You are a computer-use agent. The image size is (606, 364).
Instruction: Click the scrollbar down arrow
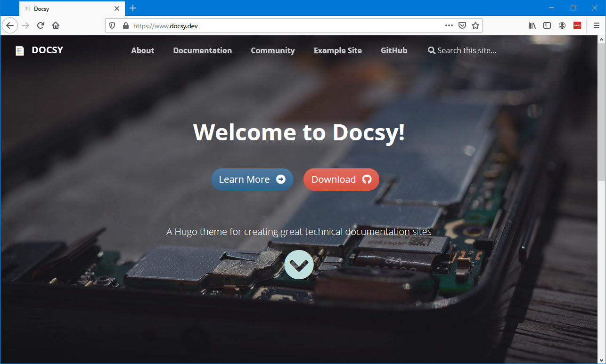pyautogui.click(x=601, y=360)
